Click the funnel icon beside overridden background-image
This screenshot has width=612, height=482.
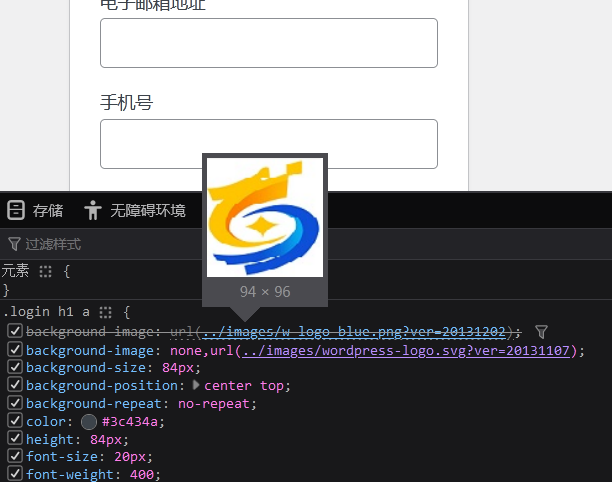541,332
